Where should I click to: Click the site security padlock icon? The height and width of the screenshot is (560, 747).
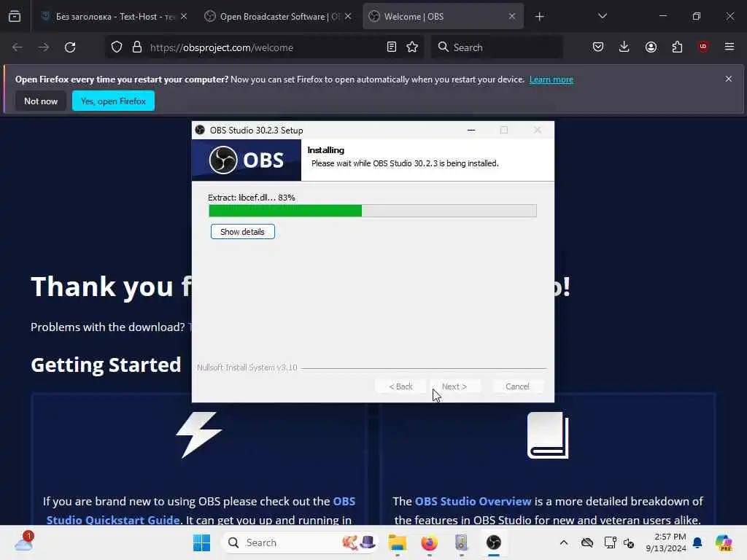[x=137, y=47]
